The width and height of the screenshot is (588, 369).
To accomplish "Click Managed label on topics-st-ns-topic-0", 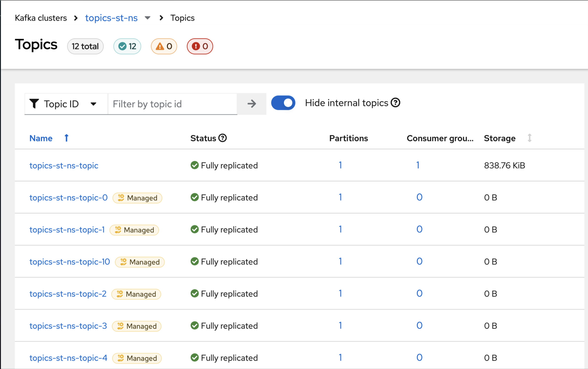I will click(x=137, y=198).
